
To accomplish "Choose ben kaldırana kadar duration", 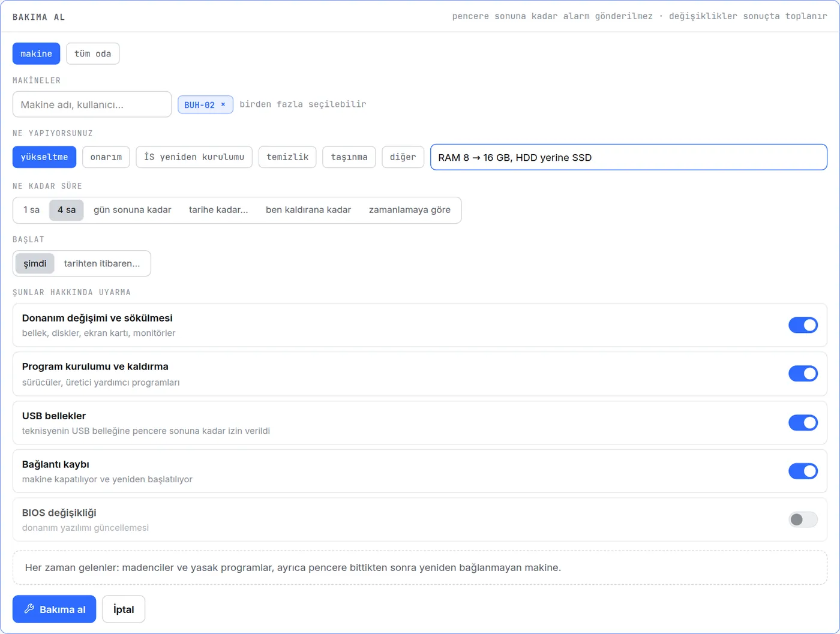I will point(308,210).
